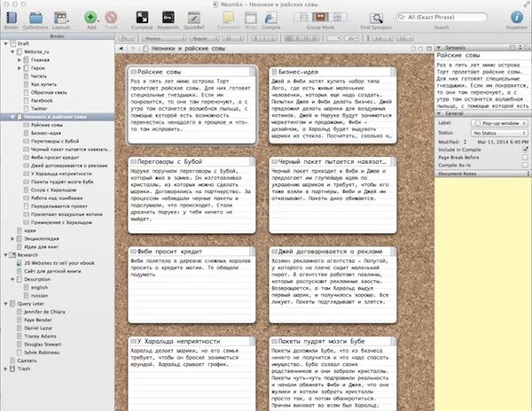532x411 pixels.
Task: Select the Джей договаривается о рекламе card
Action: (x=332, y=284)
